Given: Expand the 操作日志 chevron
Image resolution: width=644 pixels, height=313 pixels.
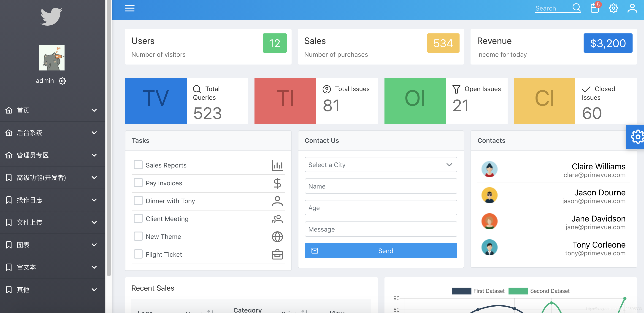Looking at the screenshot, I should click(x=94, y=200).
